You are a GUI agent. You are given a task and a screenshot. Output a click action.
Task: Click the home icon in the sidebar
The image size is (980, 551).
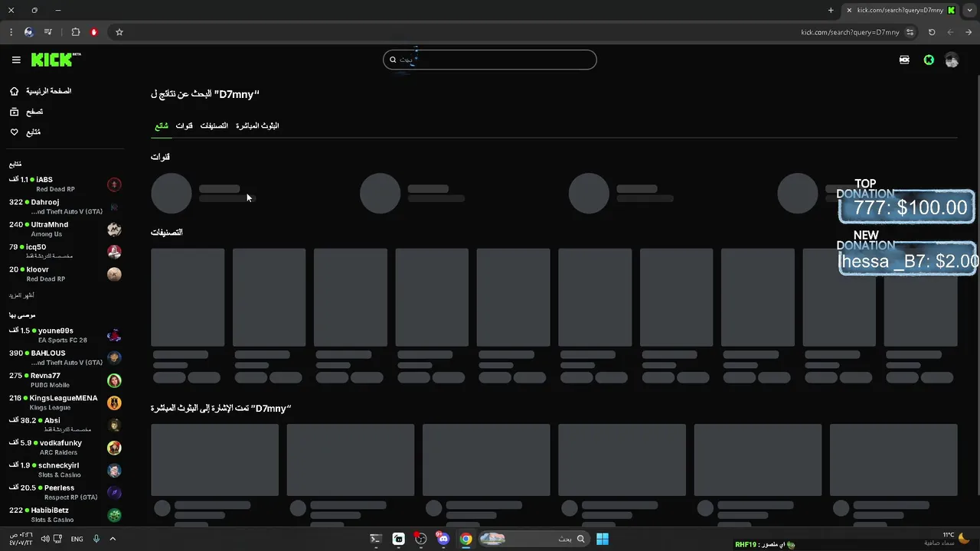14,91
